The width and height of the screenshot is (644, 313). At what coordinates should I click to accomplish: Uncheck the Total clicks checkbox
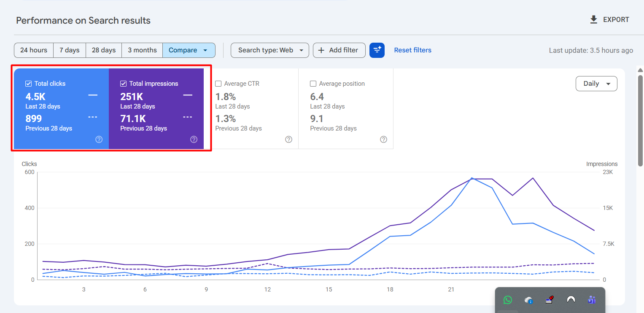click(29, 84)
